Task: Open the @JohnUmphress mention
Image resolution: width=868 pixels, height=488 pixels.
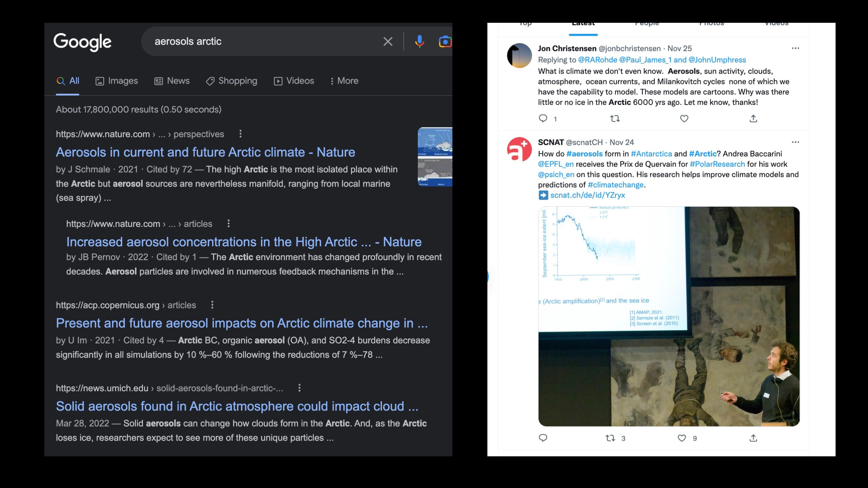Action: click(717, 60)
